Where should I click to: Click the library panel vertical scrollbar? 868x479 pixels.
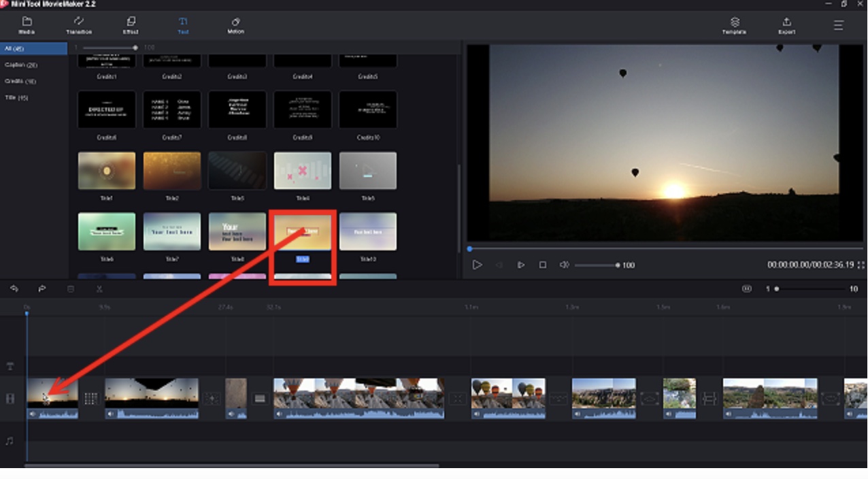tap(459, 191)
